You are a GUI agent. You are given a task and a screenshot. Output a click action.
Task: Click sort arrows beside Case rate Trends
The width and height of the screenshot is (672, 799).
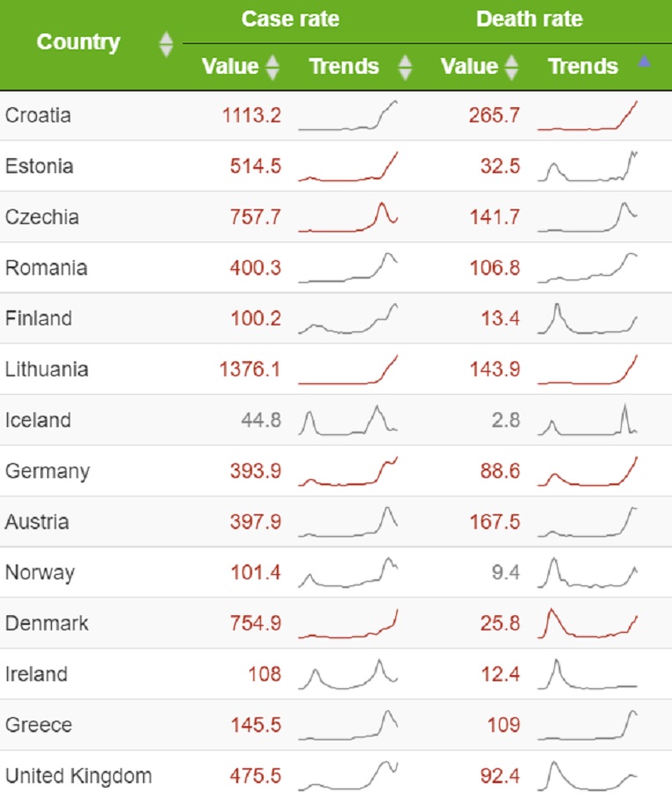(404, 67)
